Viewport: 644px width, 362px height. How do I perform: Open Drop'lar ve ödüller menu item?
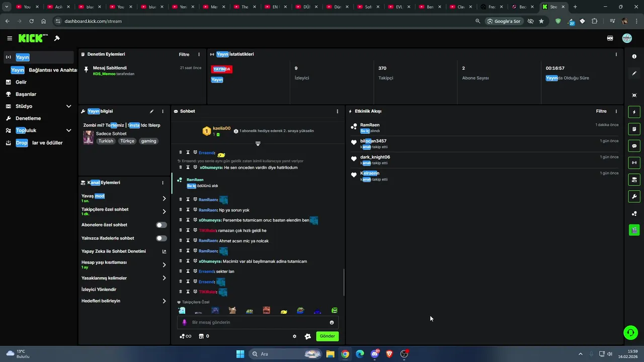[x=39, y=143]
